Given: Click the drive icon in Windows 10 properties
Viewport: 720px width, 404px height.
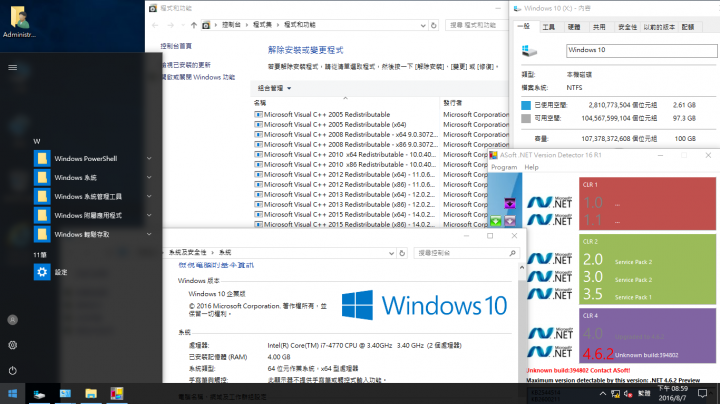Looking at the screenshot, I should click(x=529, y=51).
